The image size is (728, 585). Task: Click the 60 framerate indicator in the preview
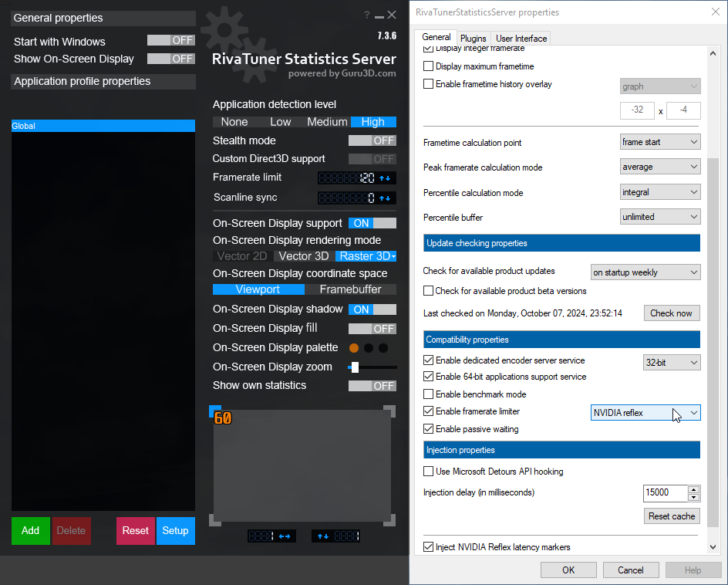click(223, 418)
